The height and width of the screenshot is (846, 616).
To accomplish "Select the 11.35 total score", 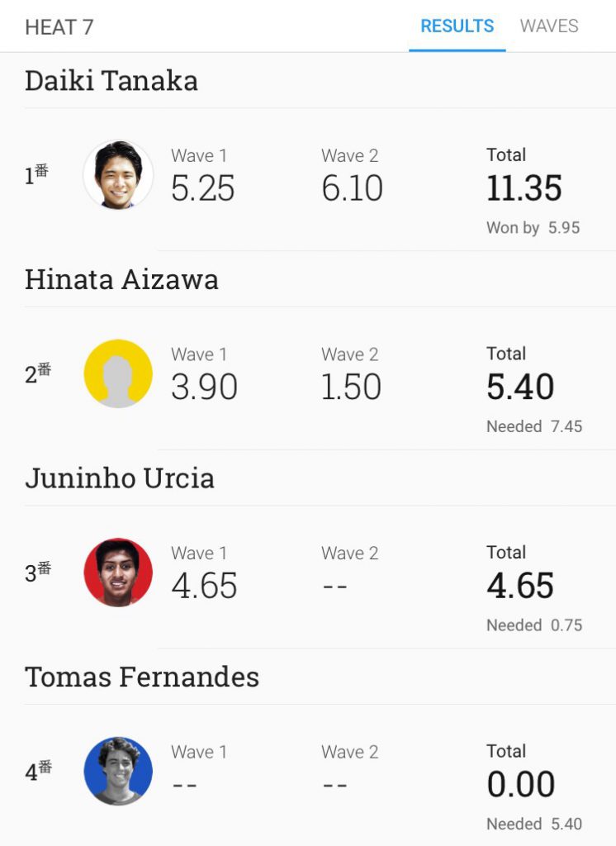I will (x=524, y=188).
